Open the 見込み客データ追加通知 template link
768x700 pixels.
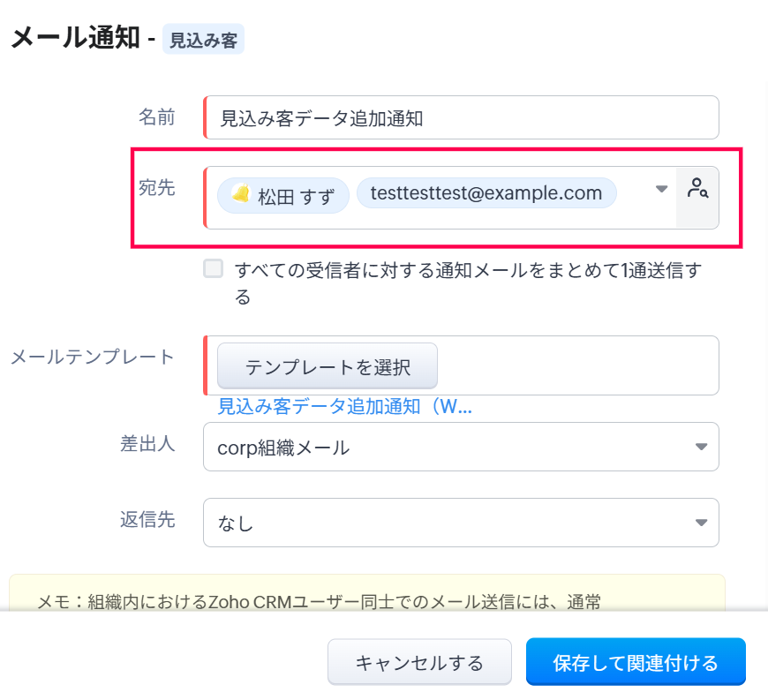point(345,407)
